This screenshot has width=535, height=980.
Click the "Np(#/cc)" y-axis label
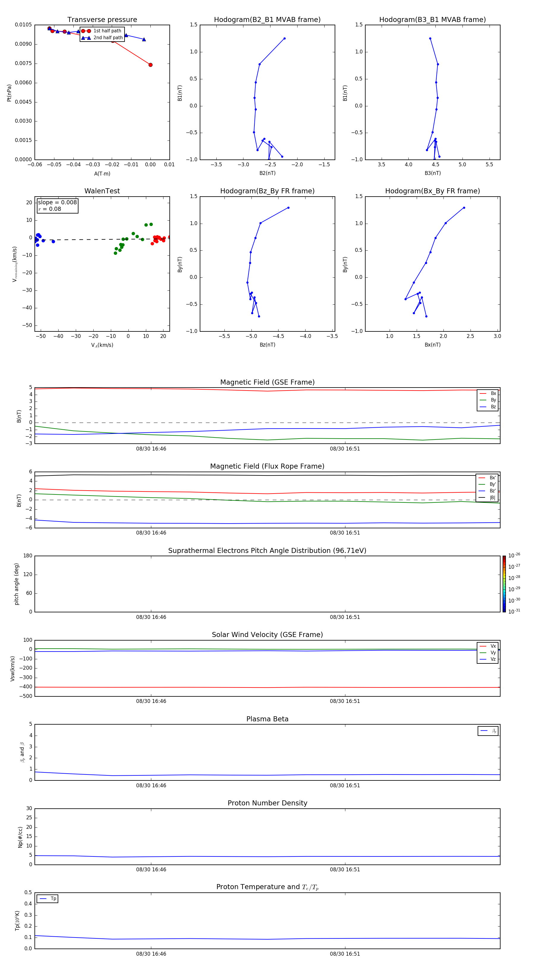tap(20, 837)
